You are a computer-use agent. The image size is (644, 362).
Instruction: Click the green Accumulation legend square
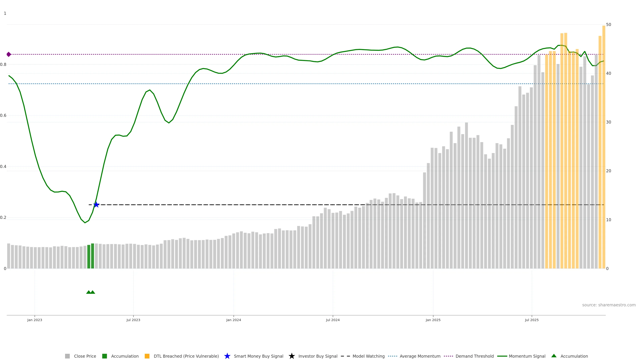click(104, 356)
